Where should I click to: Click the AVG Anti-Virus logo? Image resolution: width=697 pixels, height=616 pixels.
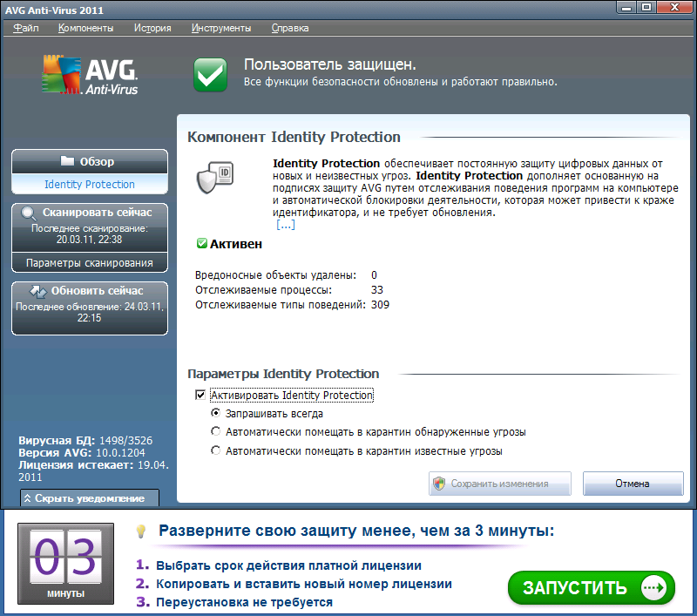coord(90,75)
